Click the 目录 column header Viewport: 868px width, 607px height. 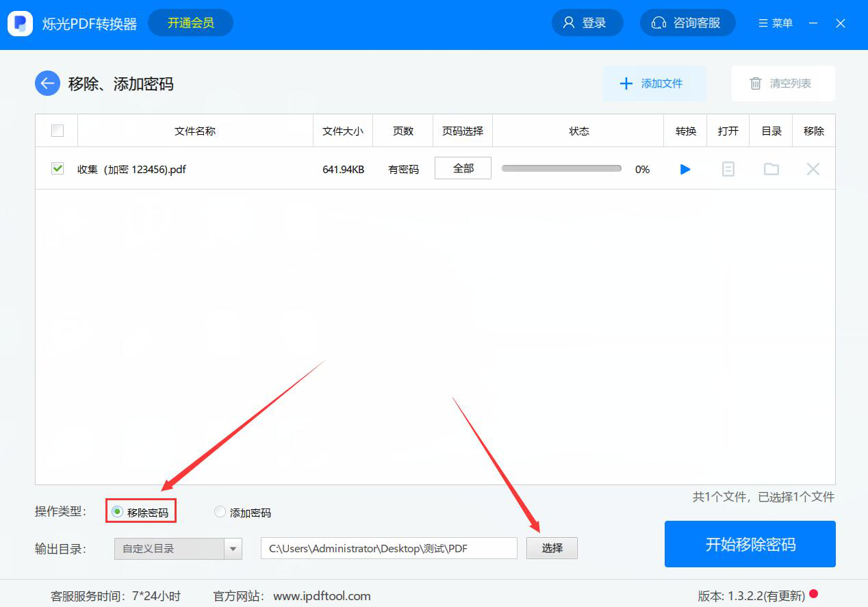(771, 131)
